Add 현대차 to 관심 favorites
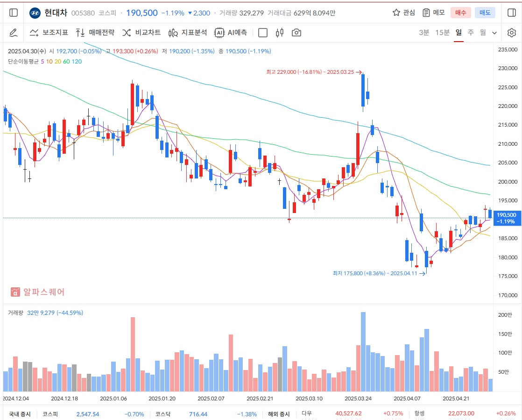This screenshot has height=420, width=522. 404,13
